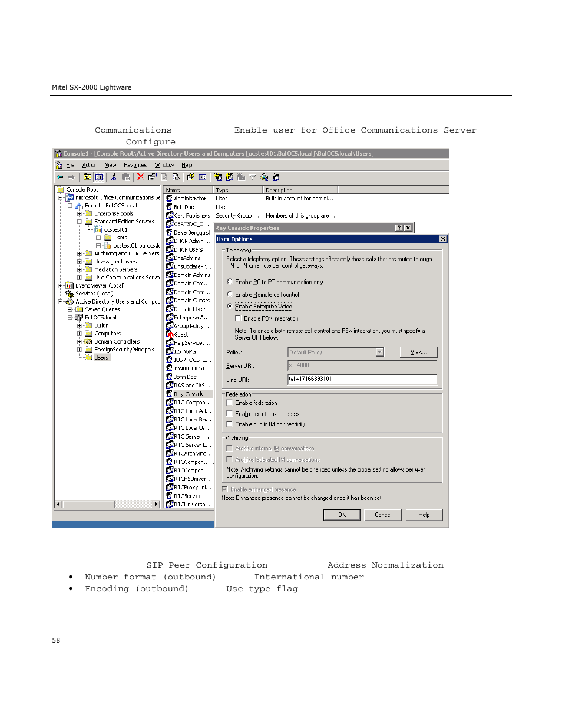Expand the Event Viewer (Local) node

point(61,285)
